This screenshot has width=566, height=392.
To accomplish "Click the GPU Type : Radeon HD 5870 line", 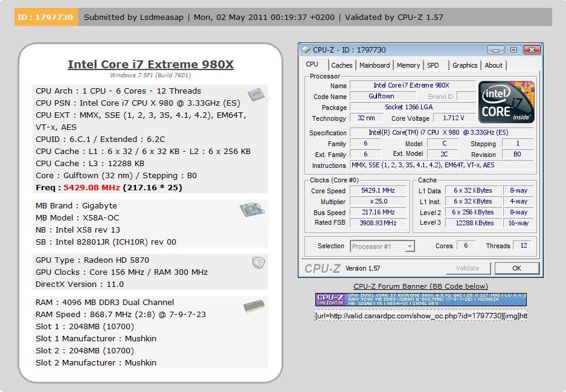I will click(92, 260).
